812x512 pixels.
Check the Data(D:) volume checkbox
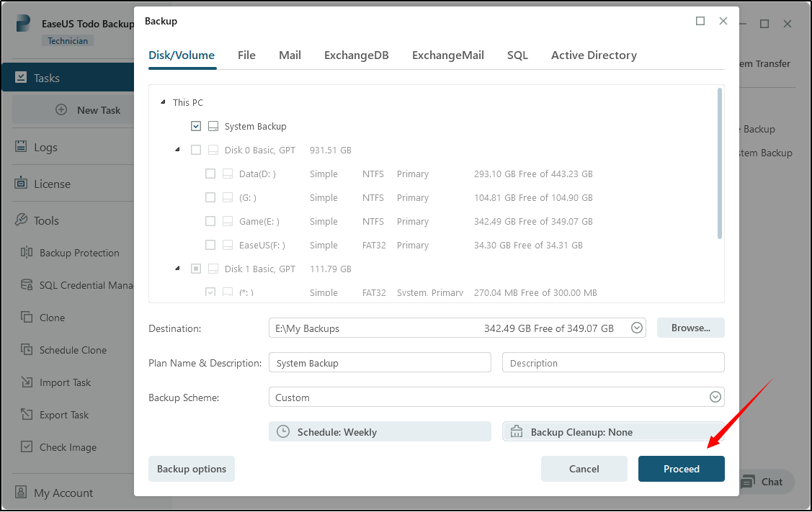210,174
